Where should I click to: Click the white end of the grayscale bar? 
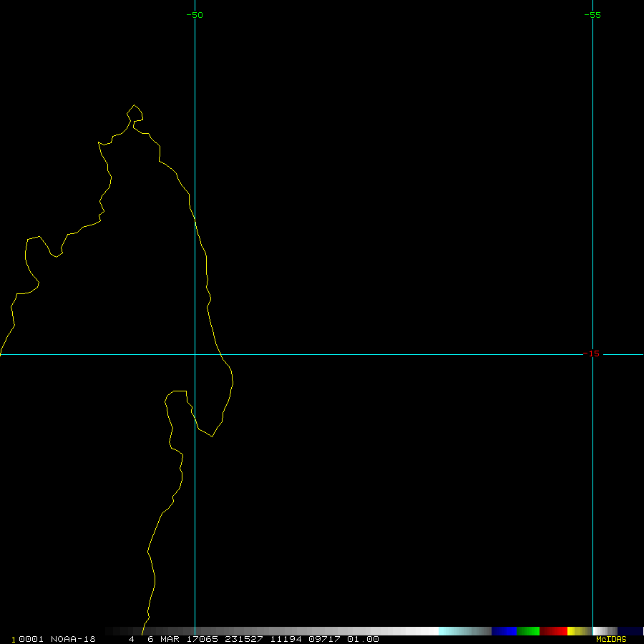[x=428, y=631]
